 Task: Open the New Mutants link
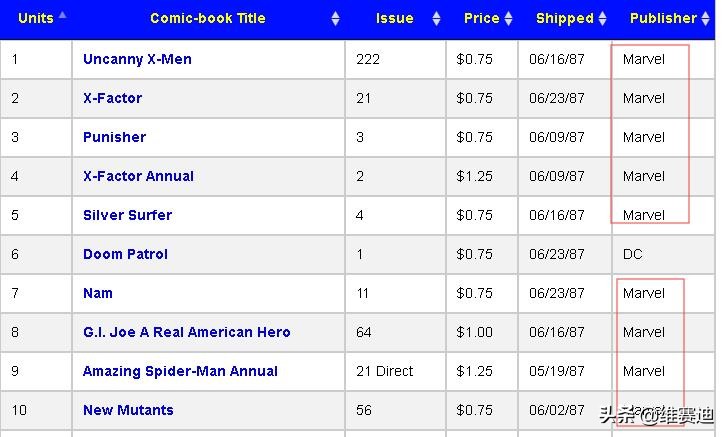(x=128, y=410)
